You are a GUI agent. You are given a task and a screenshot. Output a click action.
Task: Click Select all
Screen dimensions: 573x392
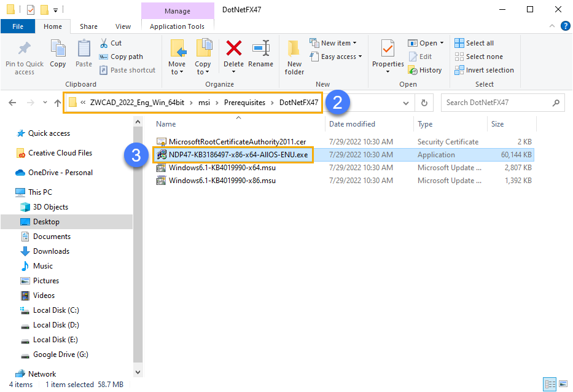474,43
